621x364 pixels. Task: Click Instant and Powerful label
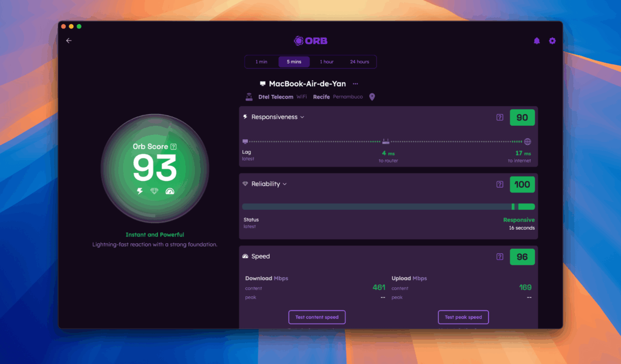pyautogui.click(x=155, y=234)
